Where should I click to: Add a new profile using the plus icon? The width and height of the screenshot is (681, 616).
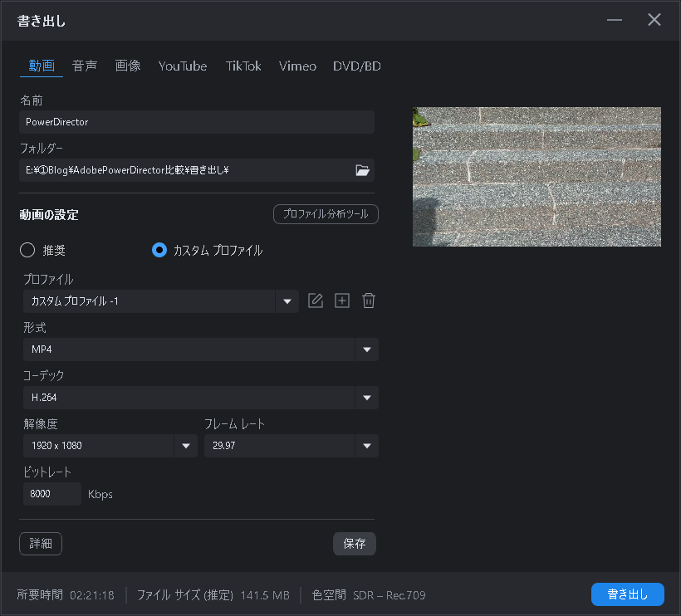pyautogui.click(x=341, y=301)
